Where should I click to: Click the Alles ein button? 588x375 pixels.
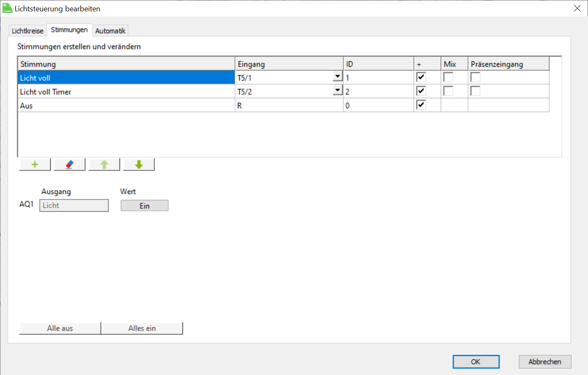click(x=142, y=328)
